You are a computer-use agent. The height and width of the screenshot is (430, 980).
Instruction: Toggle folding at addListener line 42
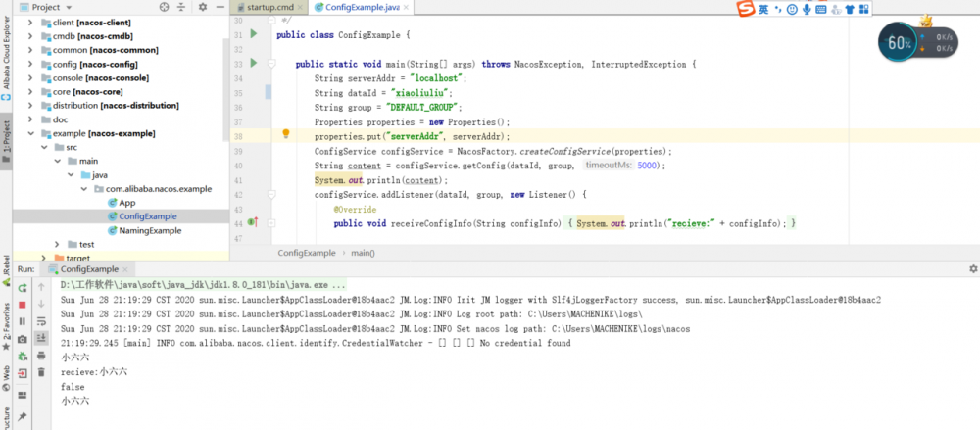coord(271,195)
